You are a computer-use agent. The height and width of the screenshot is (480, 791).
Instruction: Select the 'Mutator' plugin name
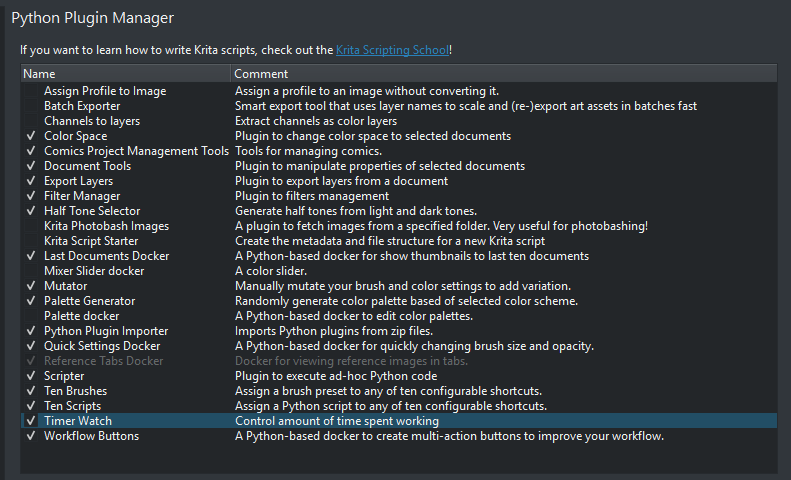click(x=66, y=286)
